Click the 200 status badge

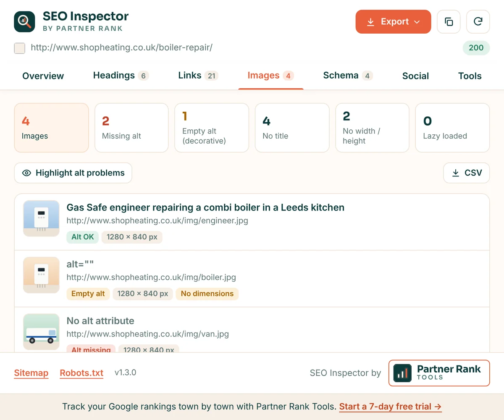(476, 48)
